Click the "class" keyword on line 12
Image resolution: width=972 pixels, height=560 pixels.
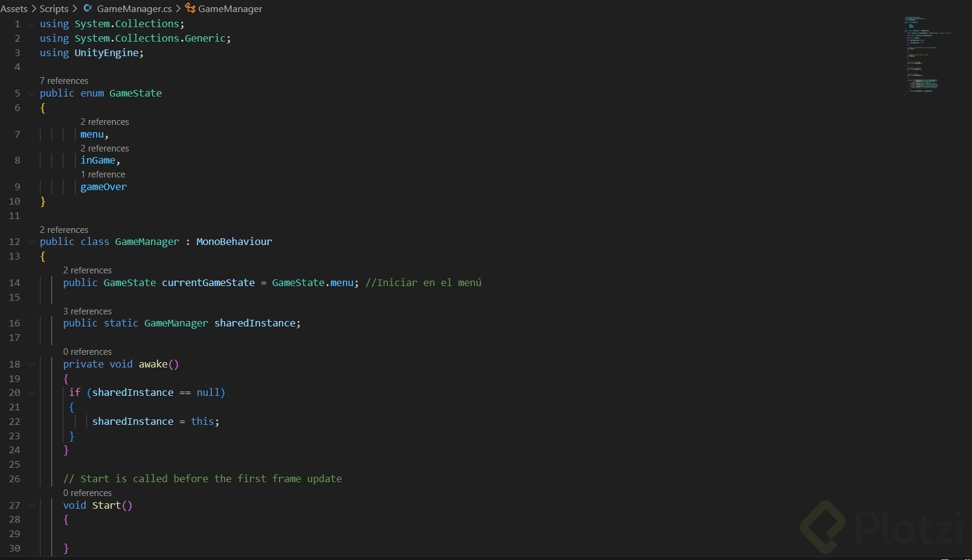[x=95, y=242]
